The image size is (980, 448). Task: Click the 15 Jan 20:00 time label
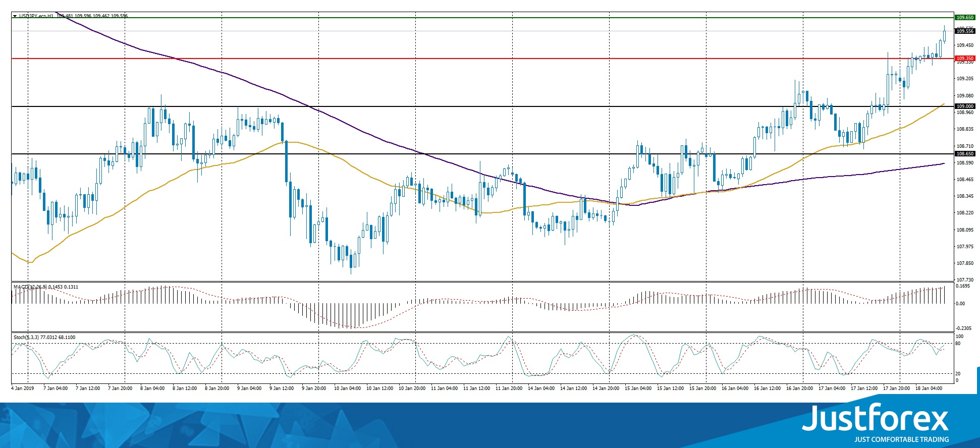click(702, 388)
